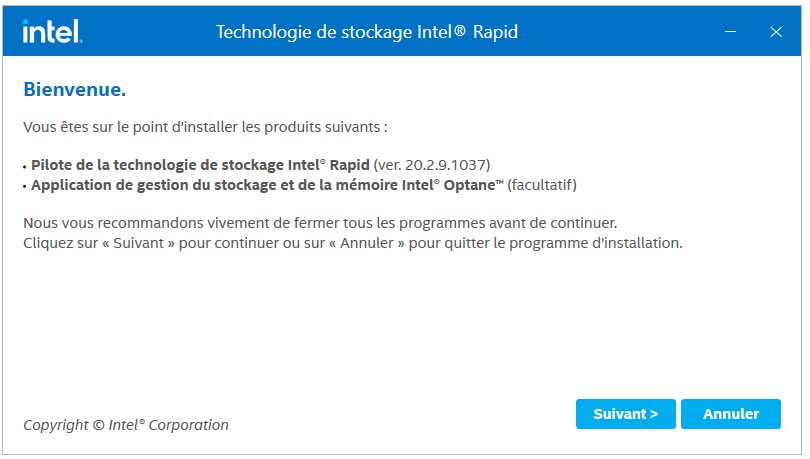Close the installer with the X button
Image resolution: width=810 pixels, height=459 pixels.
point(776,32)
